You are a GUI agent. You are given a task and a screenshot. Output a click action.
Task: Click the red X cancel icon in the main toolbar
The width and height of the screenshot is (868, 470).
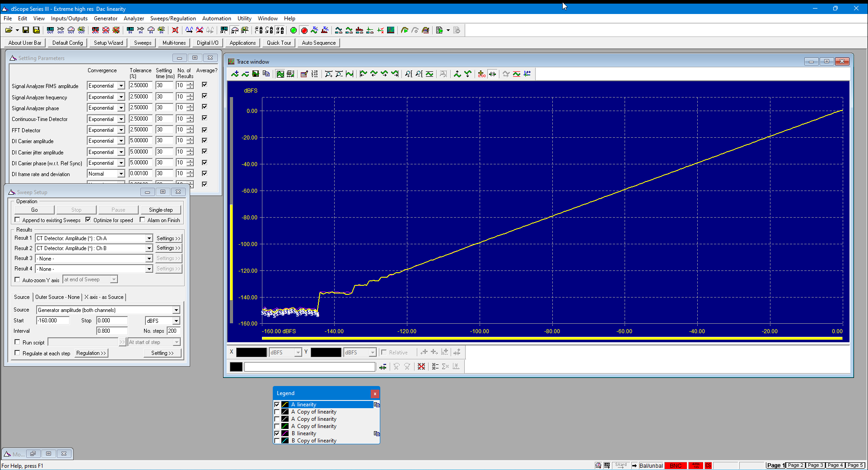175,30
